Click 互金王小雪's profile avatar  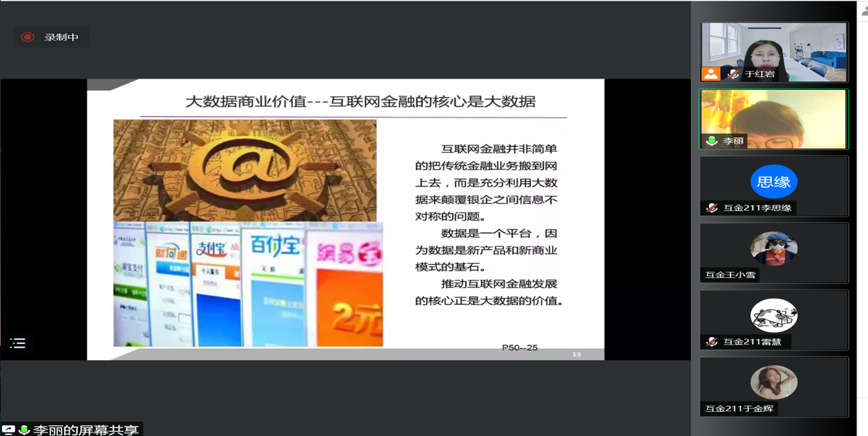pos(774,249)
